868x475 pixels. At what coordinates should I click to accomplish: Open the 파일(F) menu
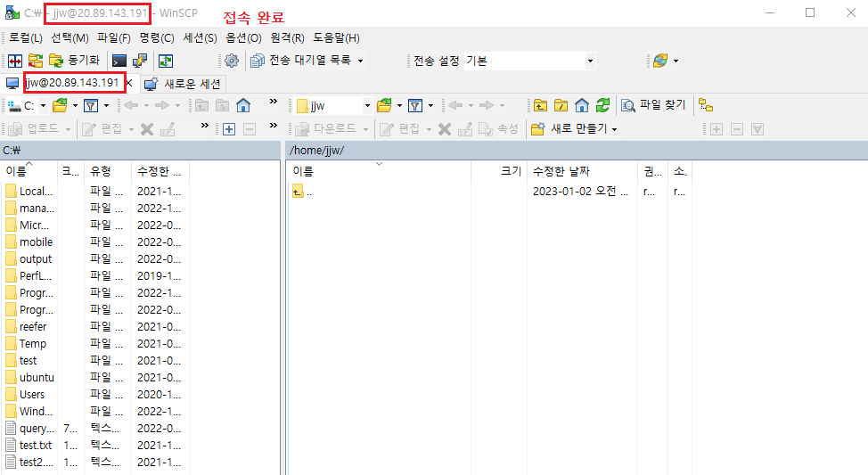[x=113, y=37]
